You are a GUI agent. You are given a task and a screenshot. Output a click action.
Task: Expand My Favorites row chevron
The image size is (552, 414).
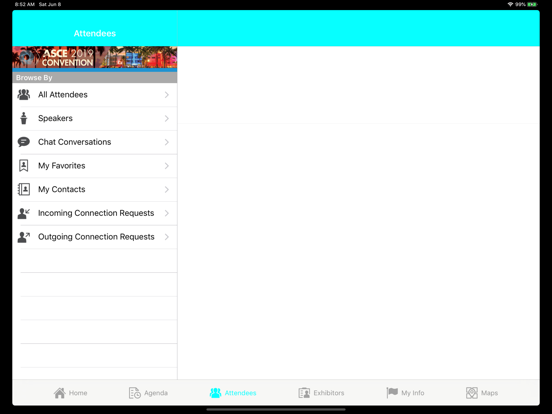167,165
